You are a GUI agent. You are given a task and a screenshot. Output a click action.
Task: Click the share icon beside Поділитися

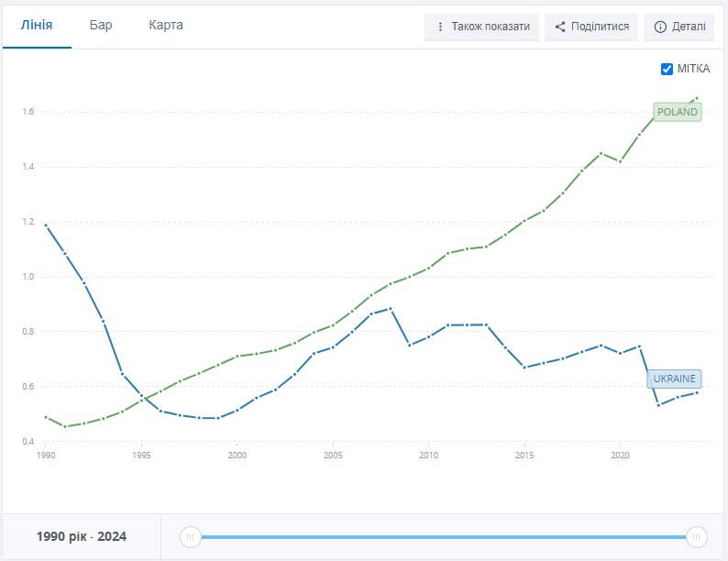click(x=560, y=27)
